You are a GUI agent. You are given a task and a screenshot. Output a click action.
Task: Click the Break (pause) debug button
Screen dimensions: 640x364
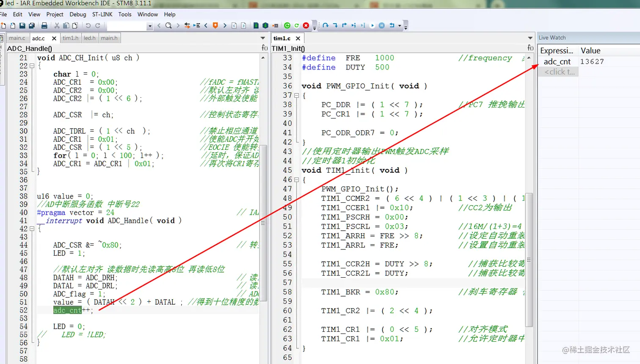click(x=382, y=25)
